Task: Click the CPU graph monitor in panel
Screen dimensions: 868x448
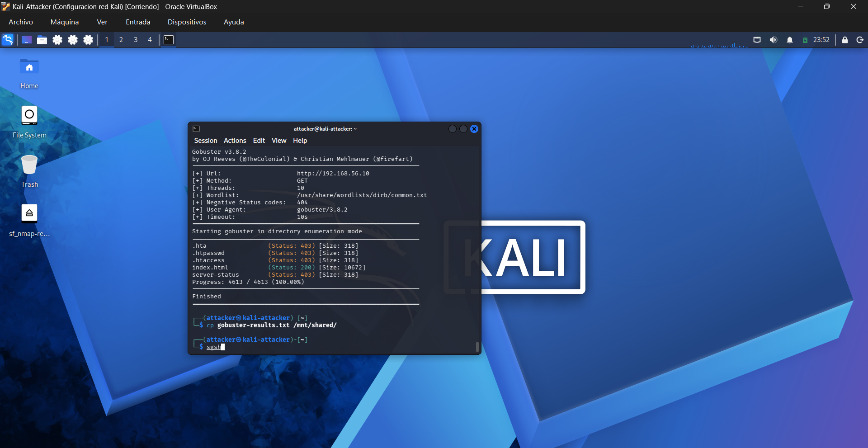Action: pyautogui.click(x=719, y=45)
